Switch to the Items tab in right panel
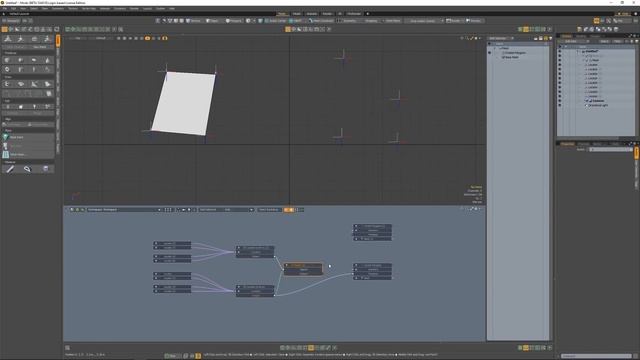 click(567, 36)
